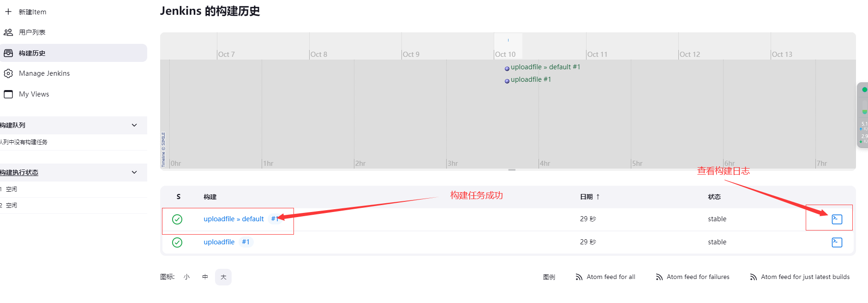This screenshot has height=303, width=868.
Task: Click the uploadfile #1 timeline event marker
Action: (507, 81)
